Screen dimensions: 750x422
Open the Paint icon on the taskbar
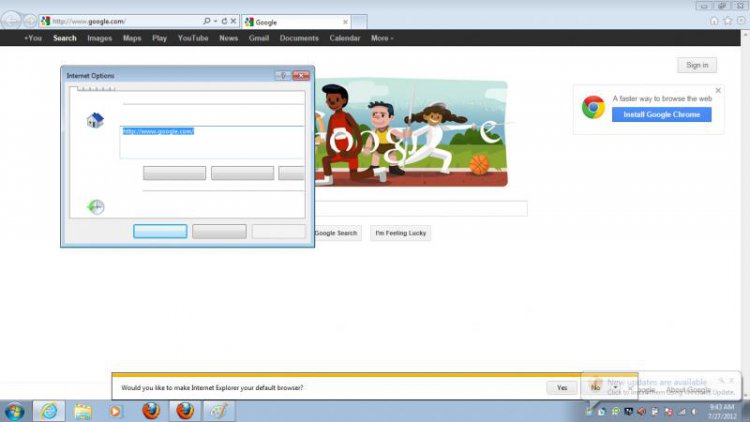tap(219, 411)
